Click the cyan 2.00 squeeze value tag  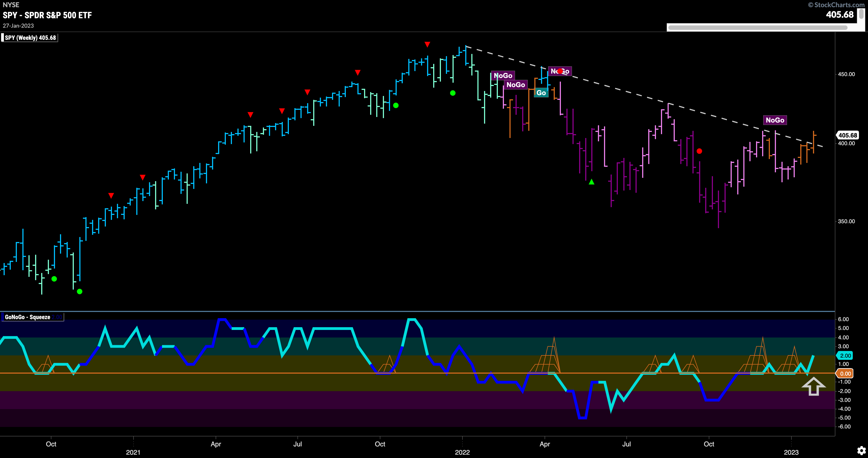(845, 356)
